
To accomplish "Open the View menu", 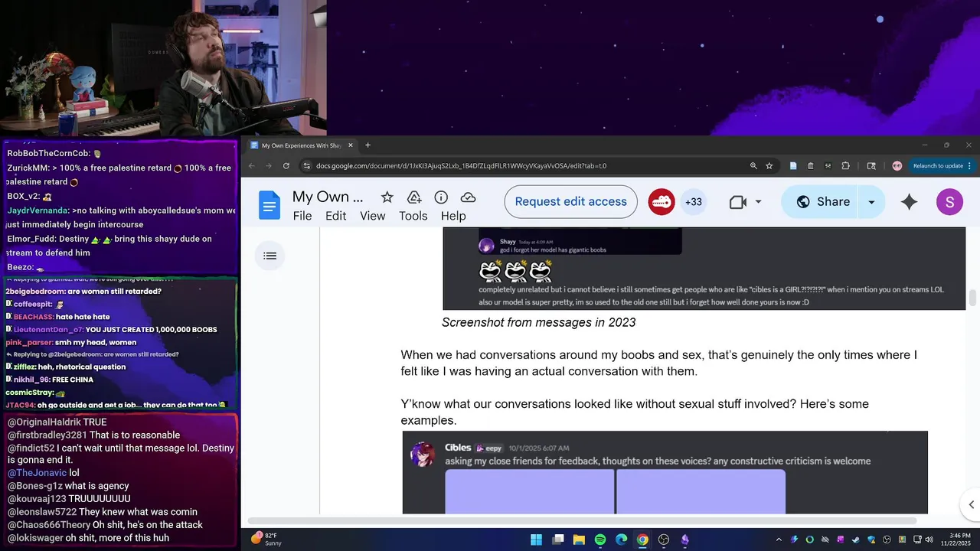I will pyautogui.click(x=373, y=216).
